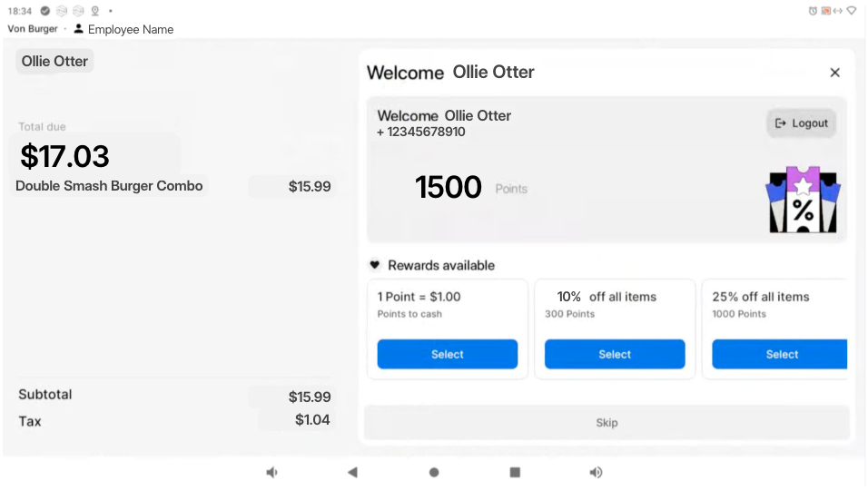This screenshot has width=868, height=490.
Task: Tap the Double Smash Burger Combo item
Action: click(x=110, y=186)
